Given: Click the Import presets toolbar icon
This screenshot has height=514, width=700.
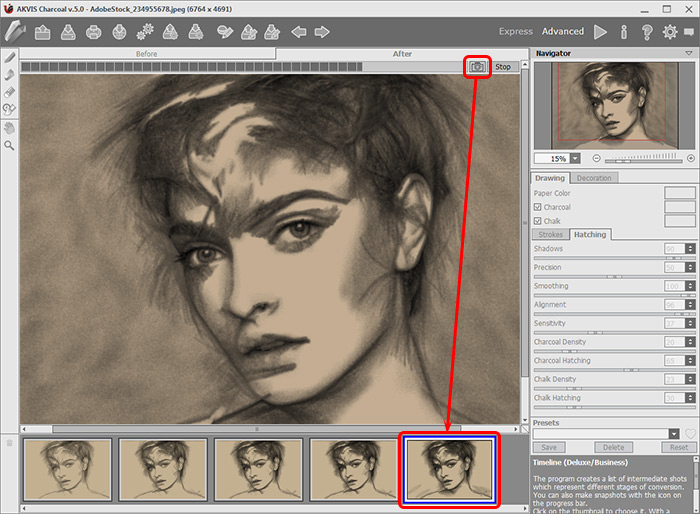Looking at the screenshot, I should (170, 32).
